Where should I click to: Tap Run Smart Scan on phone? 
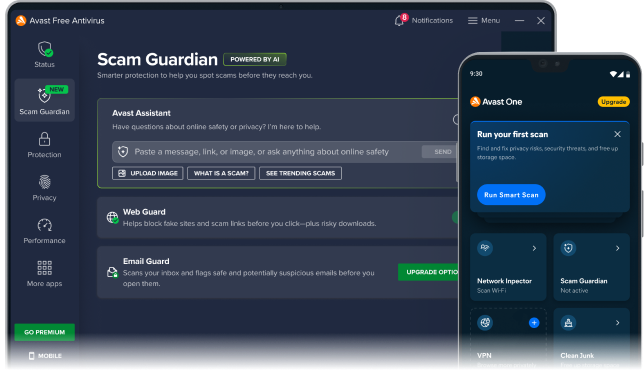point(511,195)
